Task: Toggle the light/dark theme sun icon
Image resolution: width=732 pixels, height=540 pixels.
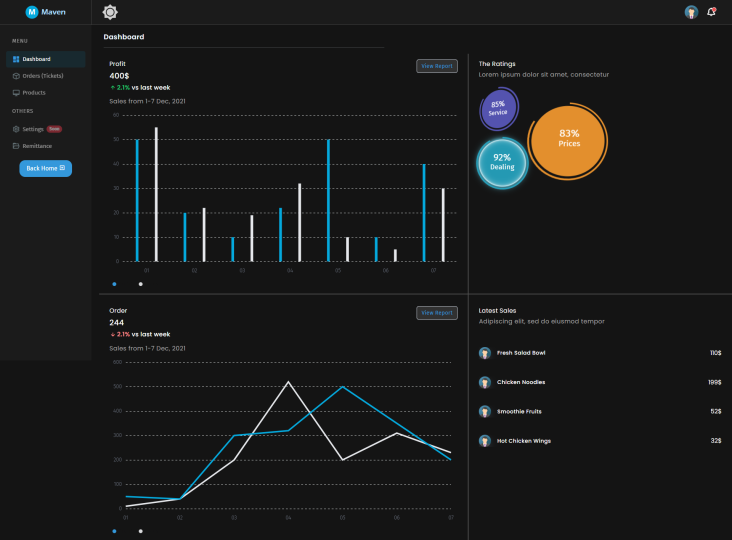Action: pyautogui.click(x=110, y=12)
